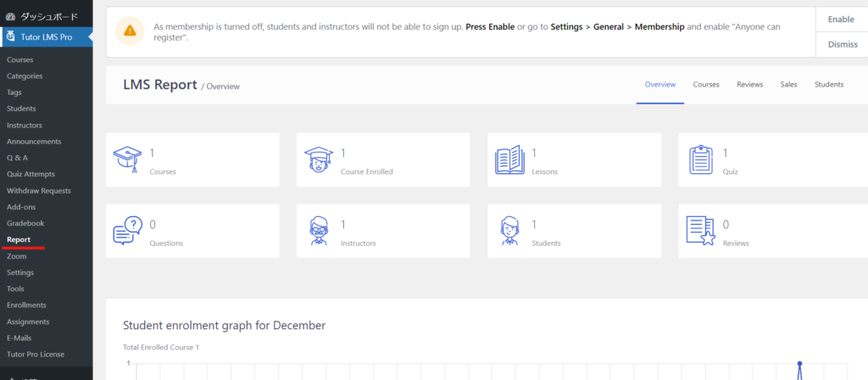Switch to the Sales tab

coord(788,85)
